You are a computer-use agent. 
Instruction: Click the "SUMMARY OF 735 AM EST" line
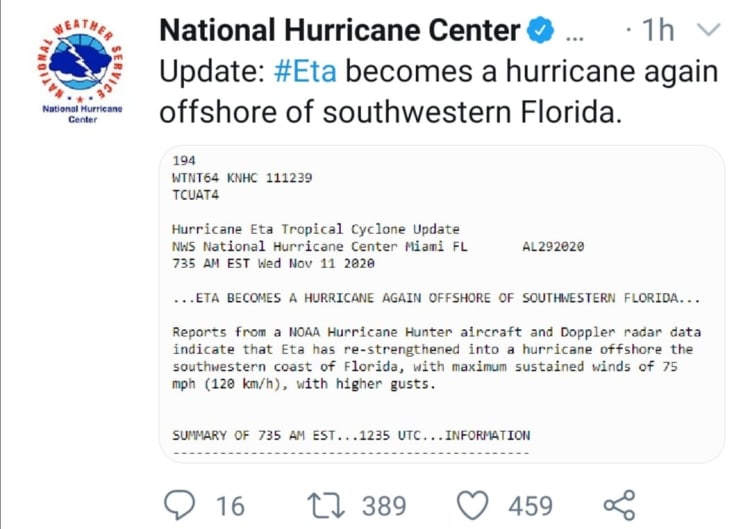[x=350, y=435]
